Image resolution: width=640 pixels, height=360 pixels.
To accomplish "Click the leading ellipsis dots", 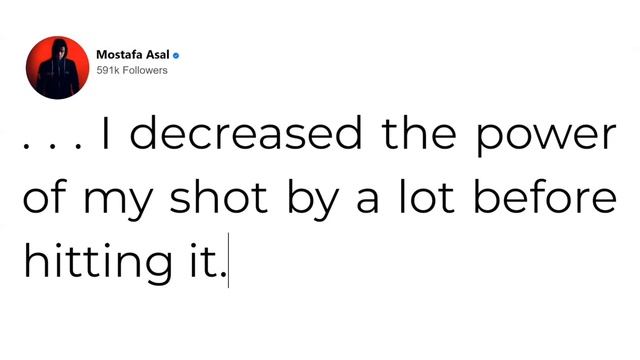I will [x=54, y=146].
